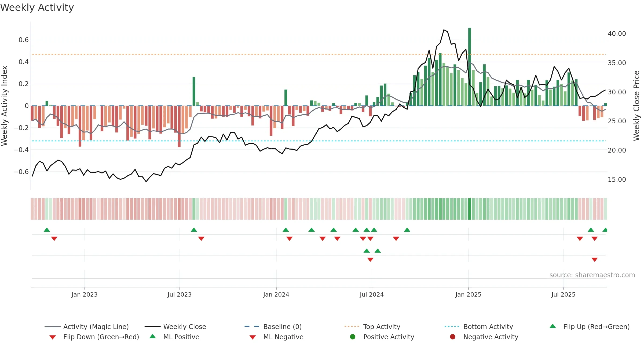Image resolution: width=644 pixels, height=362 pixels.
Task: Click the 40.00 price tick label
Action: click(x=617, y=34)
